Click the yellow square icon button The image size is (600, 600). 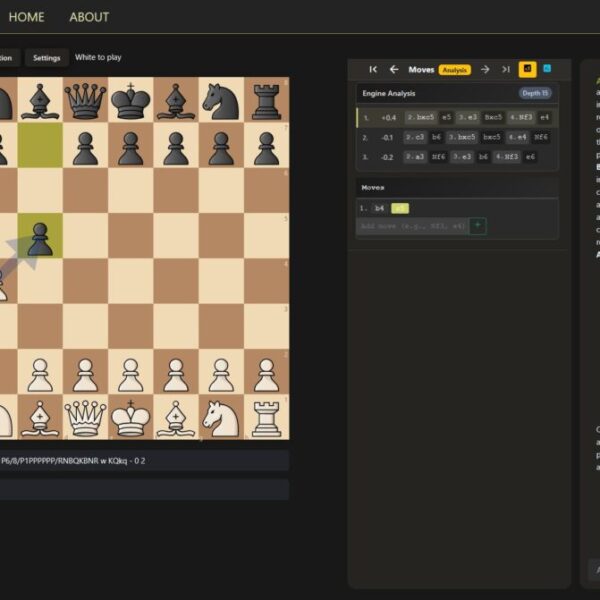(527, 70)
